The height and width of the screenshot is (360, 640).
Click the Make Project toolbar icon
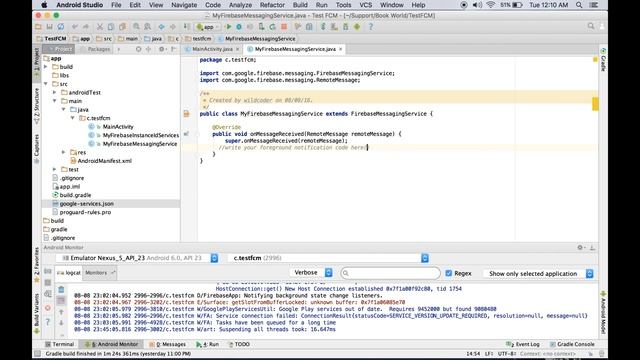[187, 27]
